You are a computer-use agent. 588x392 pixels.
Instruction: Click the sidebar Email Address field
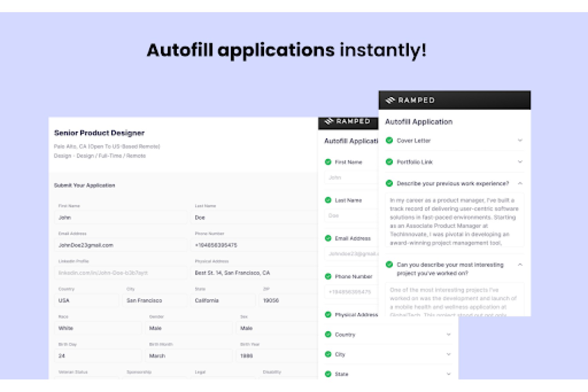point(352,254)
